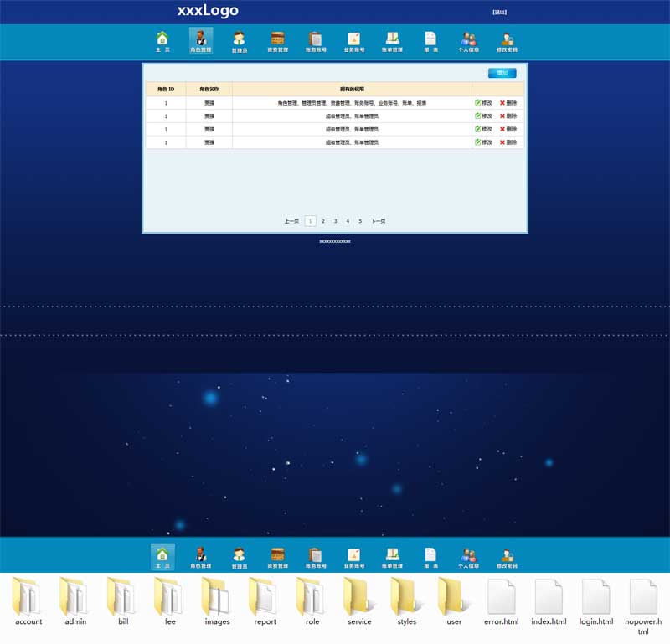Click the 退出 logout link in the header

[499, 13]
